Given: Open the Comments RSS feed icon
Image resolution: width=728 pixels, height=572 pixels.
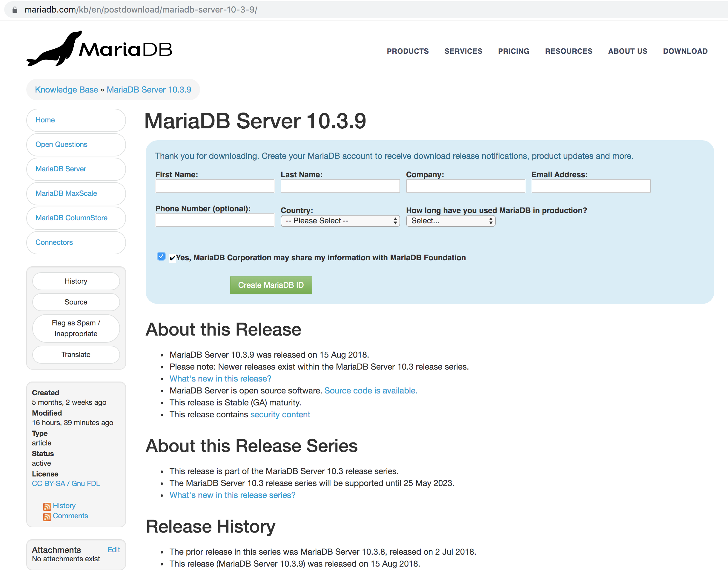Looking at the screenshot, I should pos(47,517).
